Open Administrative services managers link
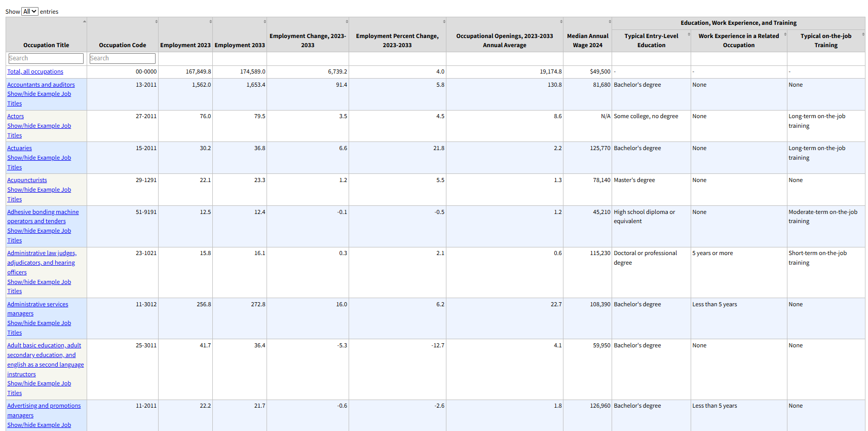The height and width of the screenshot is (431, 868). pyautogui.click(x=37, y=309)
